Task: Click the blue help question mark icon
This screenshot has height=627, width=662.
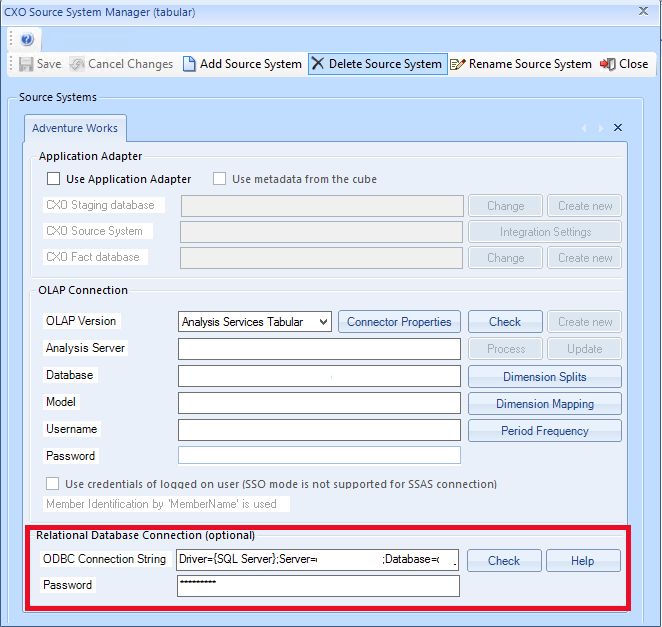Action: [x=27, y=40]
